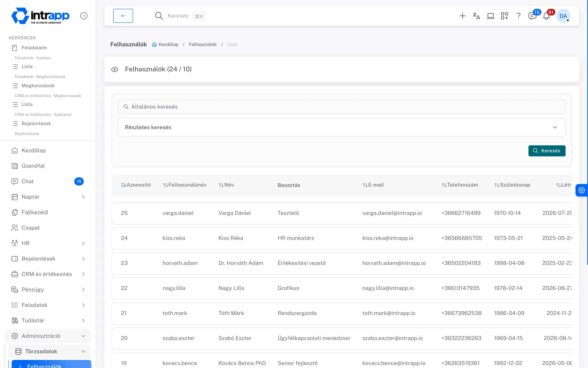Click varga.daniel username cell
This screenshot has width=588, height=368.
[178, 213]
